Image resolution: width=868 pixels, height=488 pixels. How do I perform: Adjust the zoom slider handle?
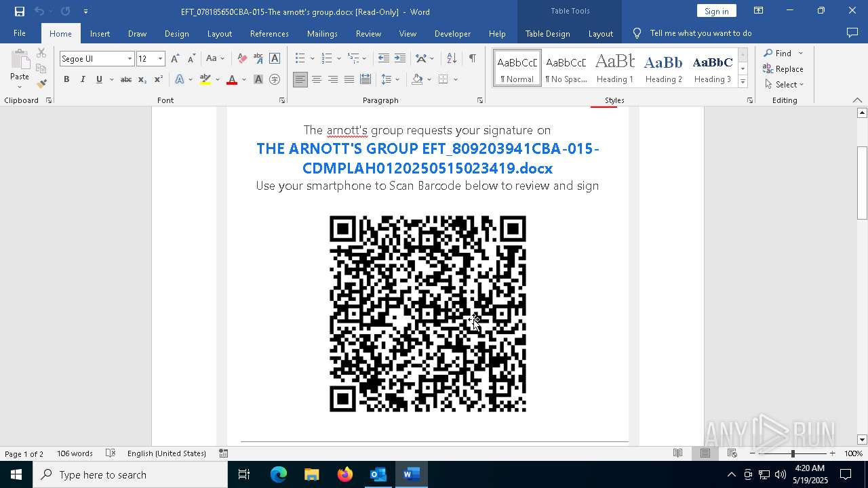793,453
